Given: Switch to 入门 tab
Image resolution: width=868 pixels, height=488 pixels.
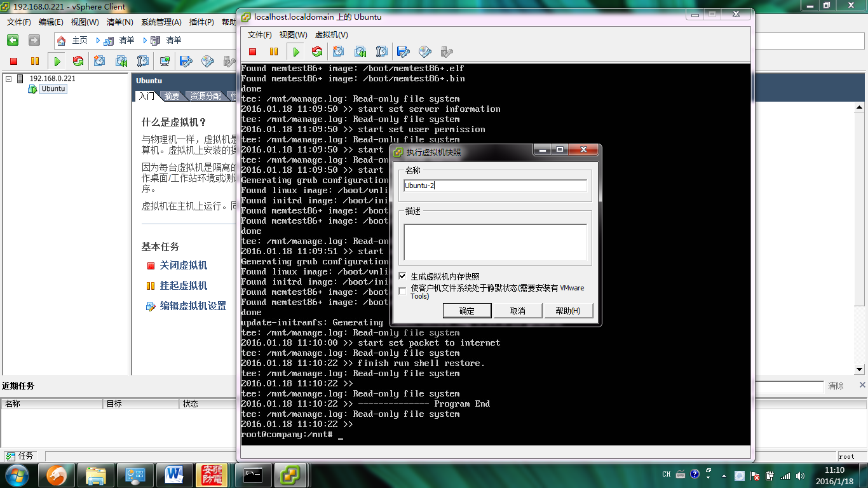Looking at the screenshot, I should click(146, 96).
